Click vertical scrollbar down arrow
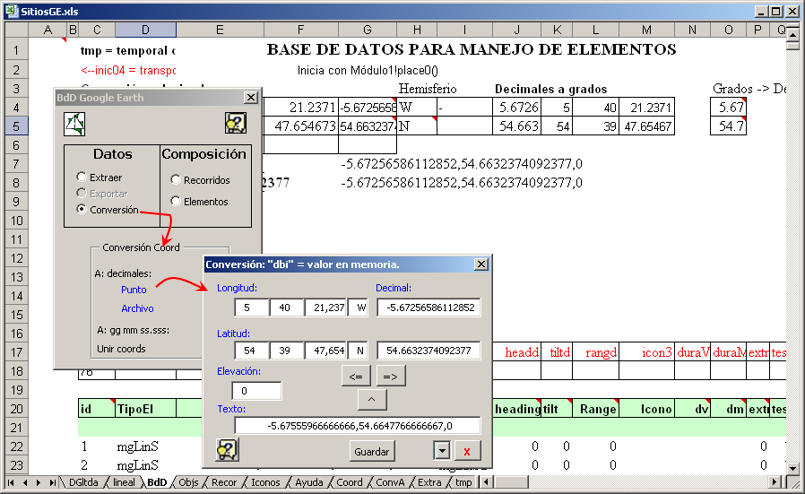The height and width of the screenshot is (494, 805). (x=793, y=468)
